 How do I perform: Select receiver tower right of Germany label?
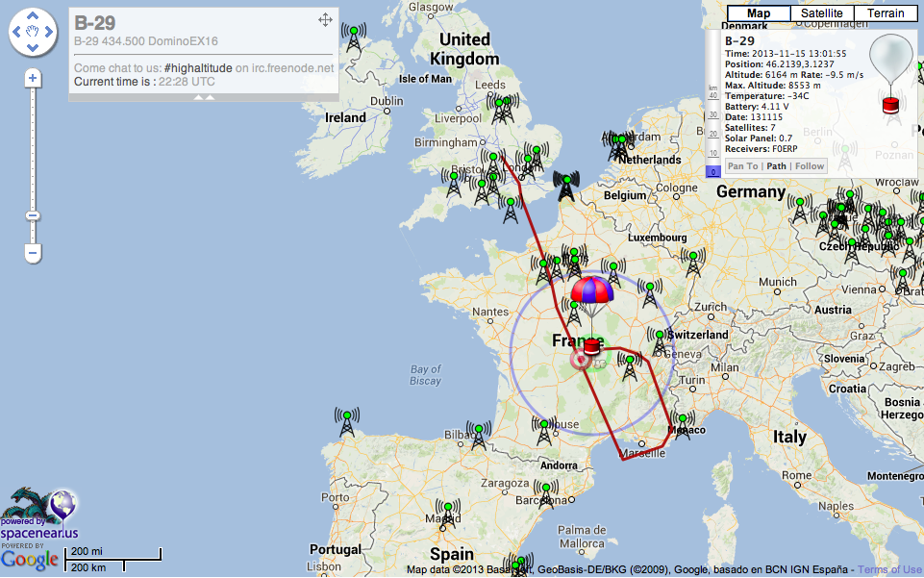click(x=799, y=209)
